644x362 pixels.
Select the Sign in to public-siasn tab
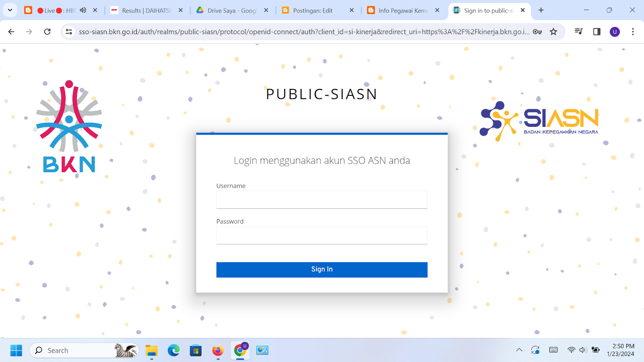488,10
